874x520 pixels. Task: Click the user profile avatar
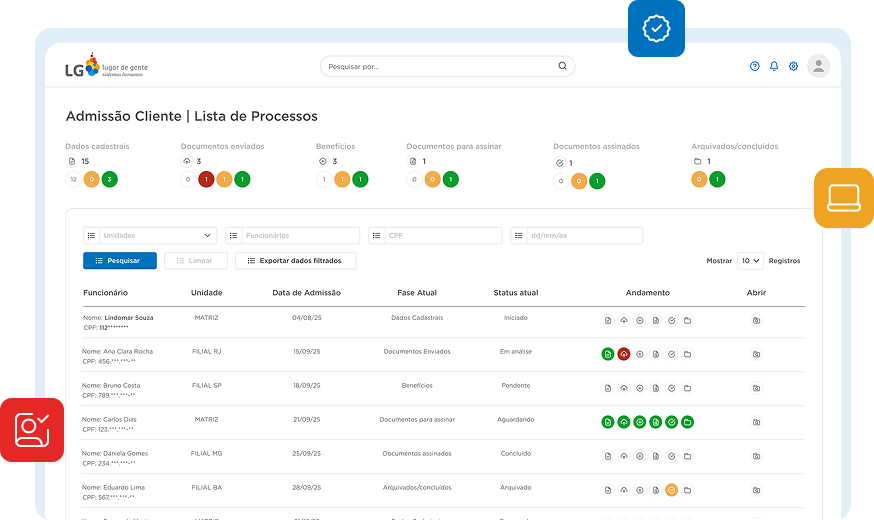(819, 66)
